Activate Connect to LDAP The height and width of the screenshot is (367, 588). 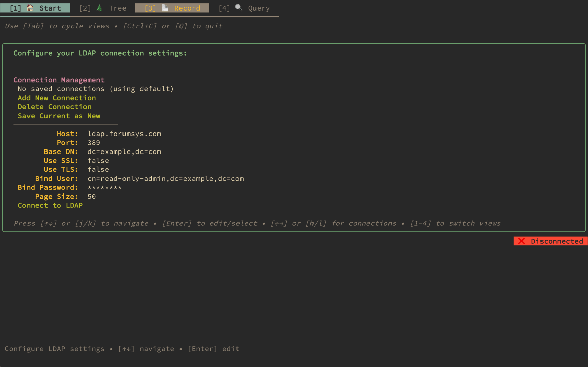point(50,205)
